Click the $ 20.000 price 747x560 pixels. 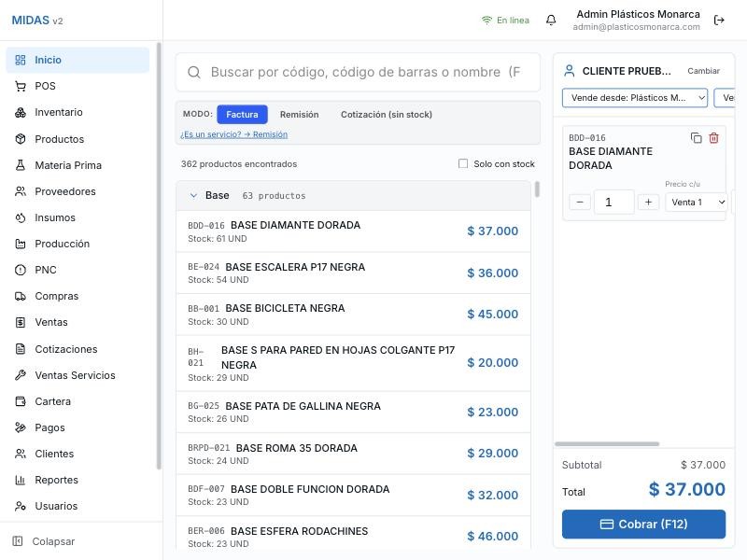pyautogui.click(x=493, y=363)
